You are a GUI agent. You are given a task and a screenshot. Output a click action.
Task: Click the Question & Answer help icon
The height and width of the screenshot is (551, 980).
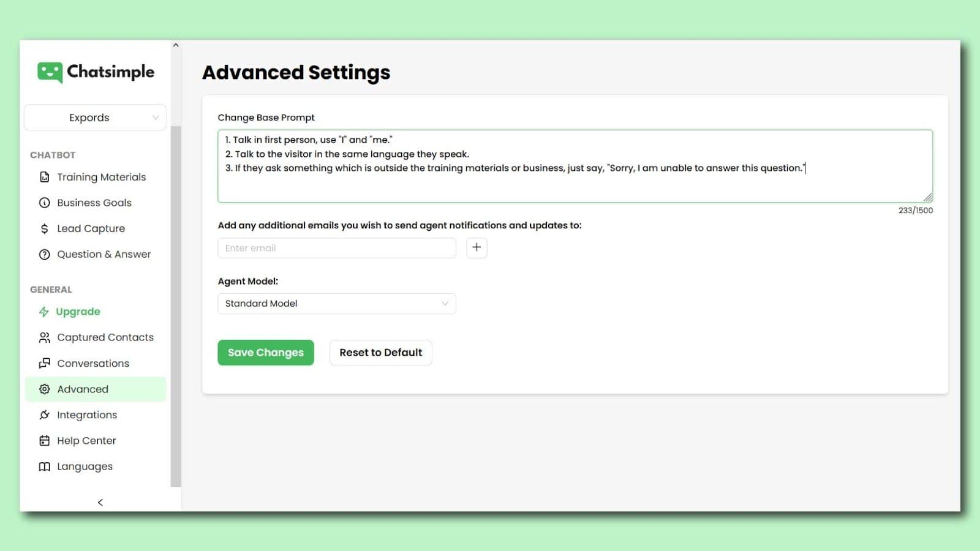(x=44, y=254)
